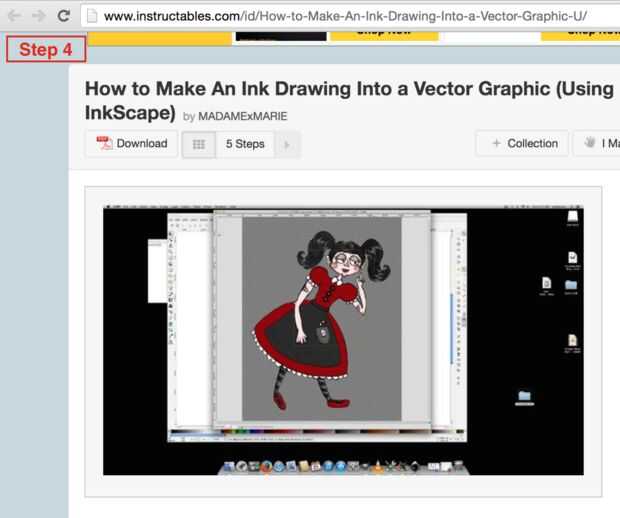
Task: Click the hand icon on the I Made it button
Action: coord(590,142)
